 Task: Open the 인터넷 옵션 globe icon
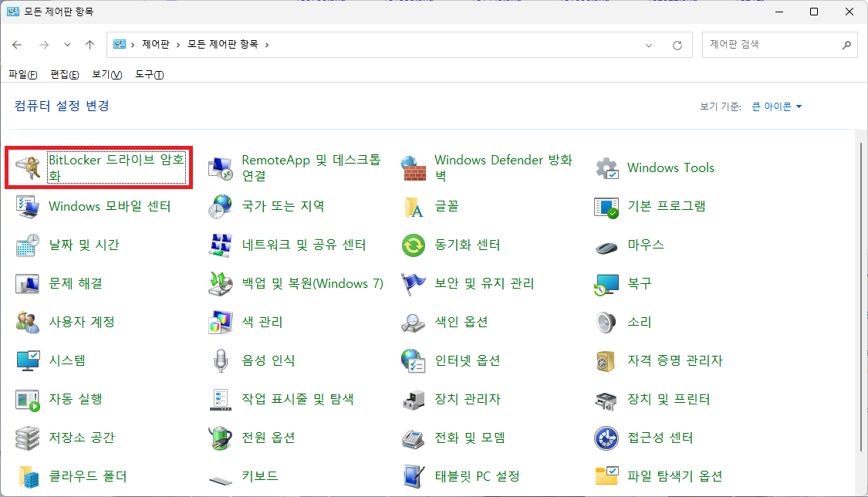click(x=414, y=361)
